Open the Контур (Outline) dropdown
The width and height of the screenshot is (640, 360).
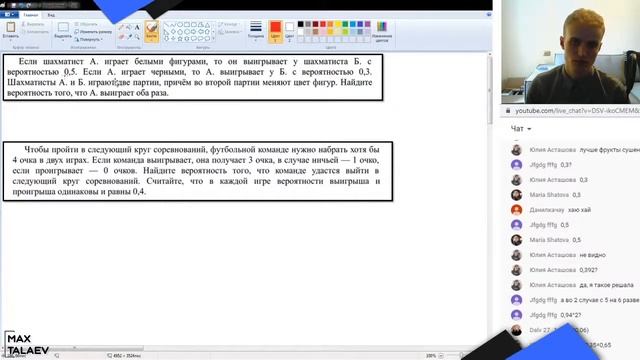pyautogui.click(x=229, y=24)
